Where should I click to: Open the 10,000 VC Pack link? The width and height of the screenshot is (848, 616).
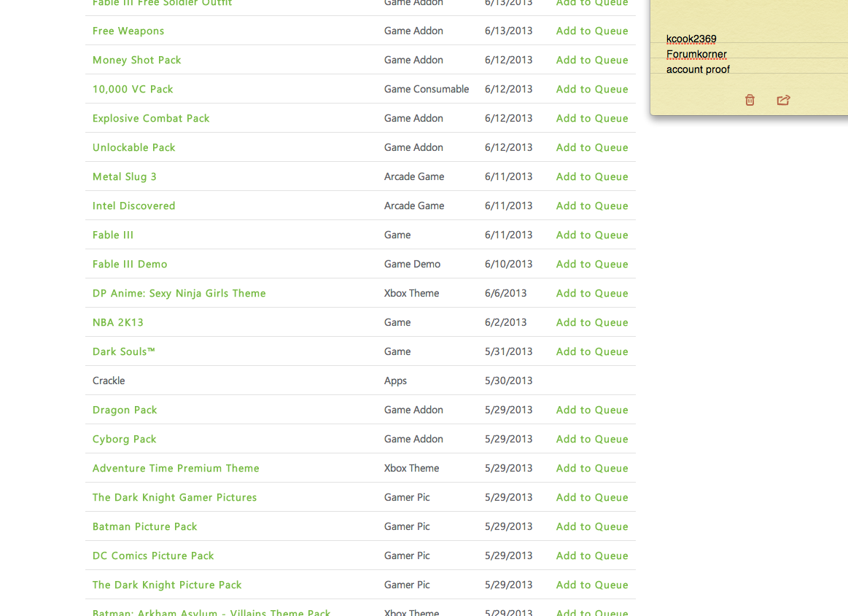click(x=133, y=89)
